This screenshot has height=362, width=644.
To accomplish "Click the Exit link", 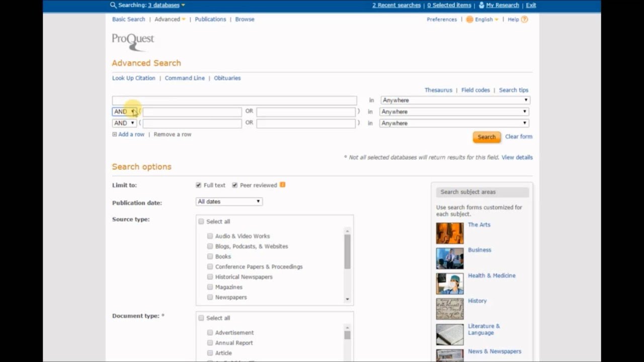I will (x=531, y=5).
